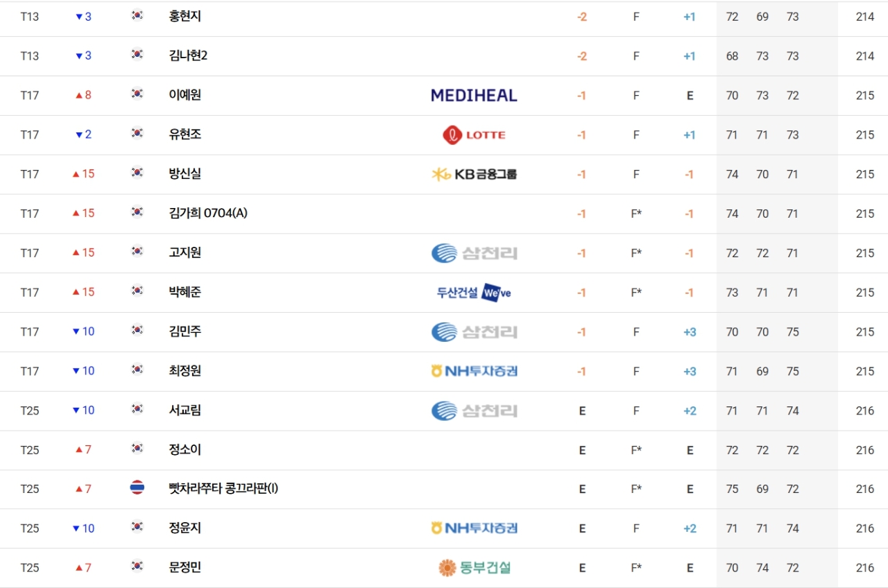Screen dimensions: 888x588
Task: Click 서교림's 삼천리 sponsor logo
Action: pos(474,410)
